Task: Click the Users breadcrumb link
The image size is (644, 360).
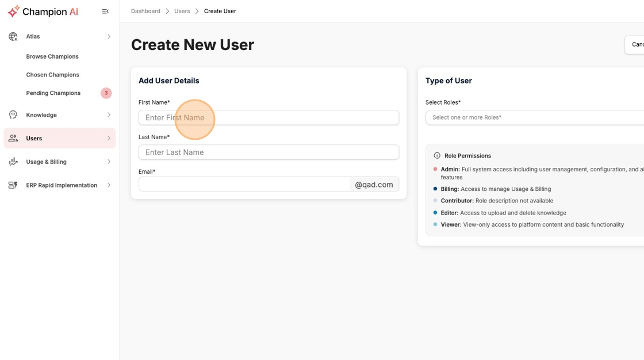Action: (x=182, y=11)
